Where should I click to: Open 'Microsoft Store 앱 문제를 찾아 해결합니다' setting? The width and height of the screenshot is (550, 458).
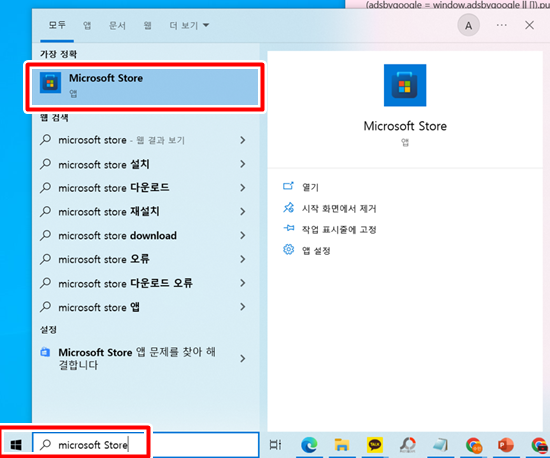(x=137, y=358)
